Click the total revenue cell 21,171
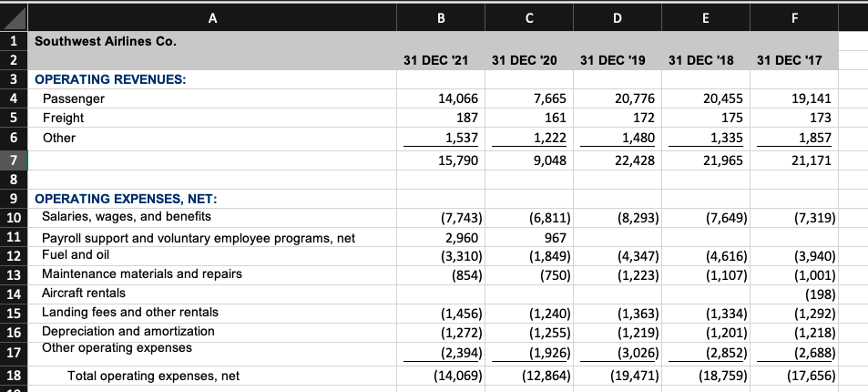Screen dimensions: 868x392 tap(812, 160)
